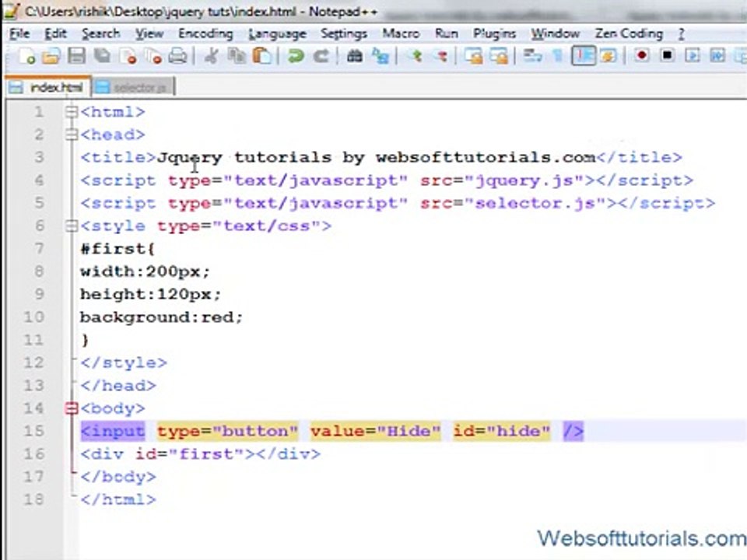
Task: Click the id="hide" attribute on line 15
Action: point(502,432)
